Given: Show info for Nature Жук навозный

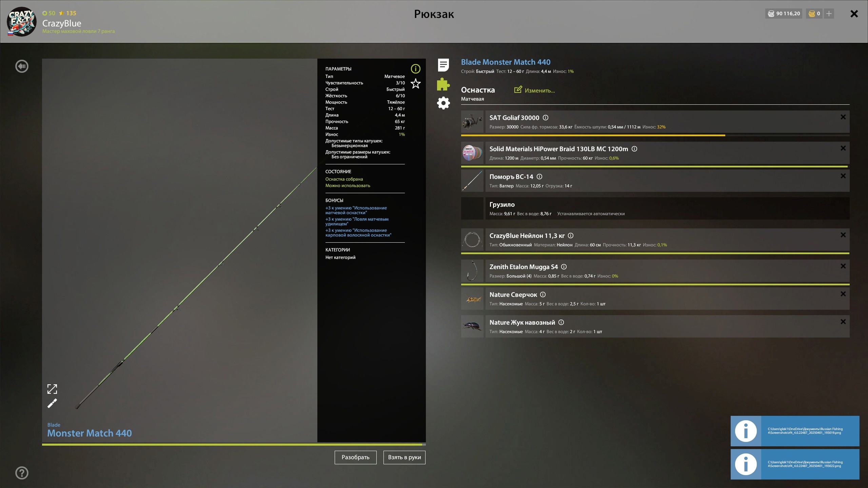Looking at the screenshot, I should coord(561,322).
